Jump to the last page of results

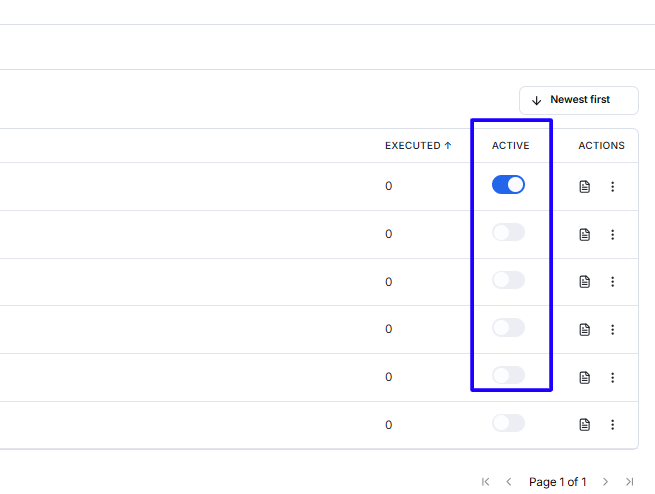click(x=629, y=482)
